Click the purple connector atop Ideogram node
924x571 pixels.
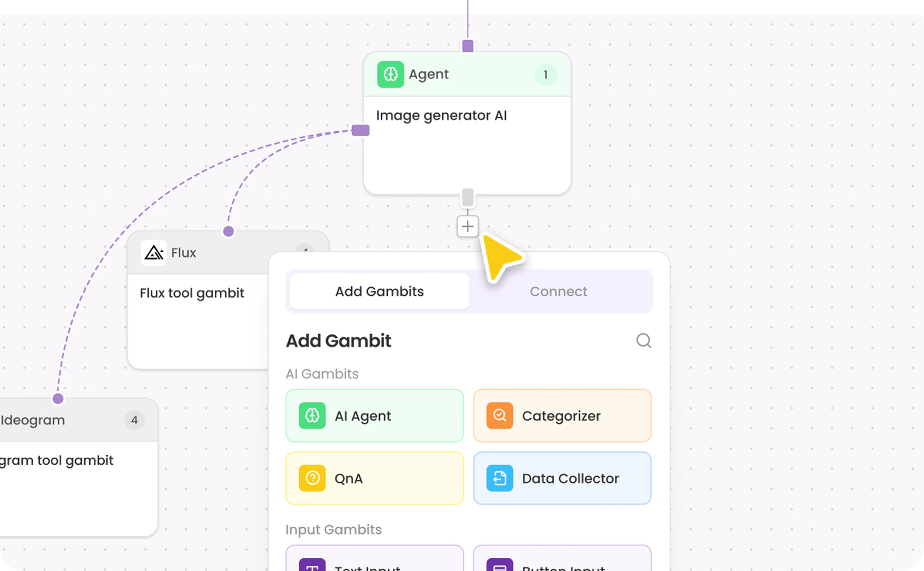click(x=58, y=399)
